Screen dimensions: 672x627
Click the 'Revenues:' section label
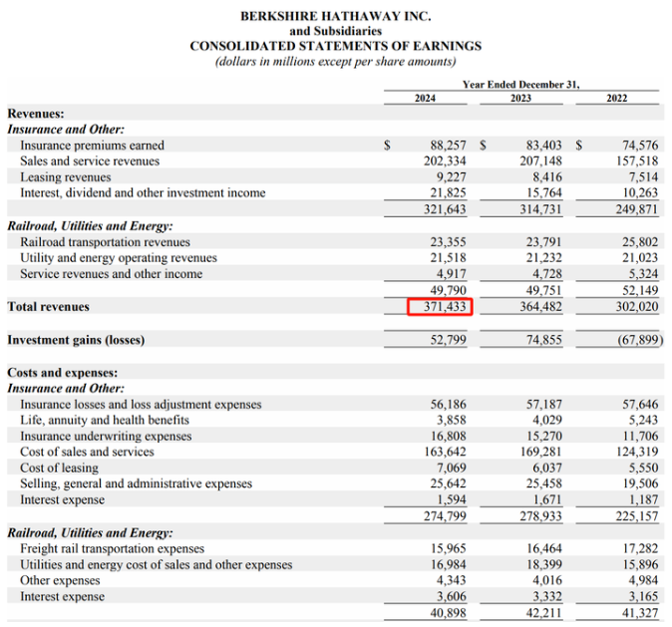coord(36,114)
